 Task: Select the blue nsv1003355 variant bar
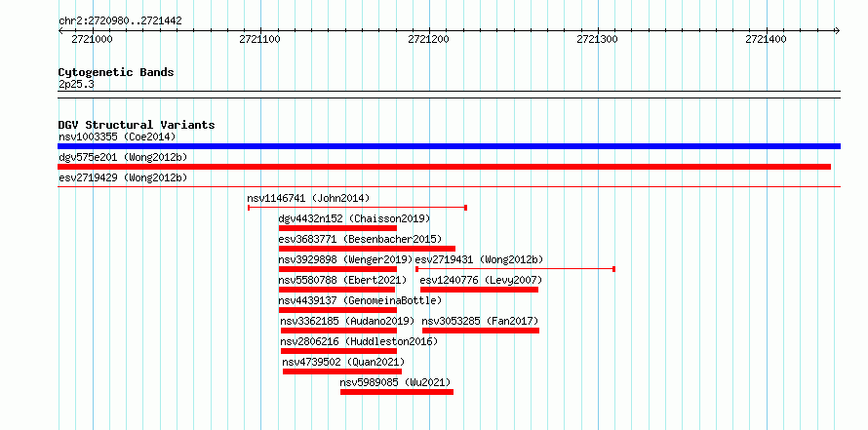449,146
